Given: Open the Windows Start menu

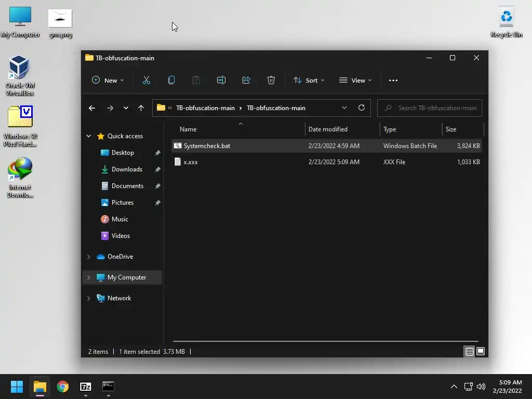Looking at the screenshot, I should (x=17, y=387).
